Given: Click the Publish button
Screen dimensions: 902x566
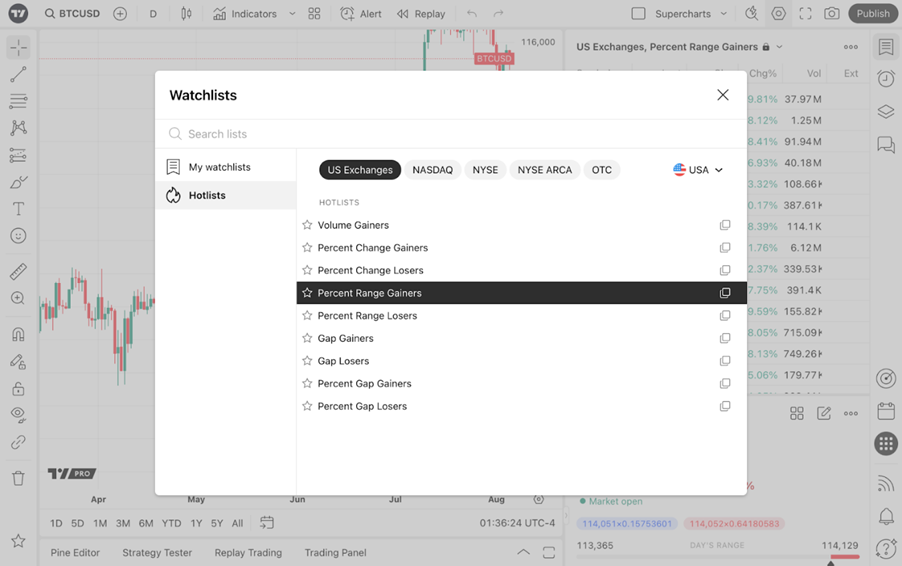Looking at the screenshot, I should tap(873, 14).
